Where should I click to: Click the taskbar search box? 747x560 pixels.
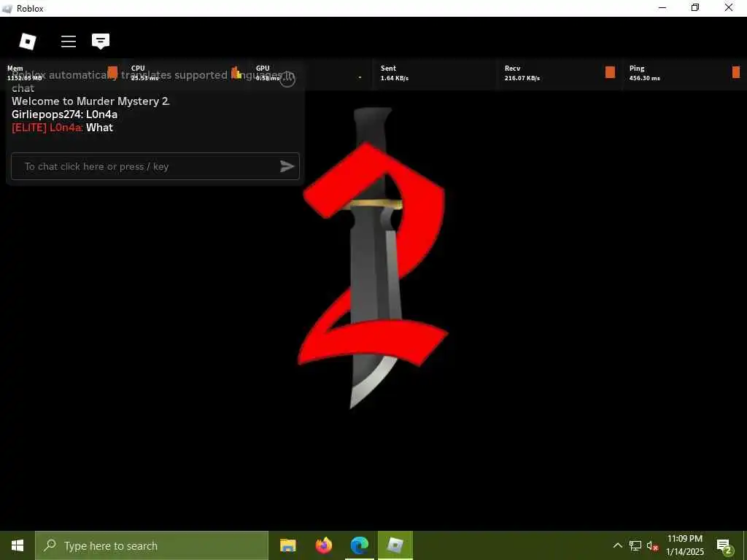point(152,545)
